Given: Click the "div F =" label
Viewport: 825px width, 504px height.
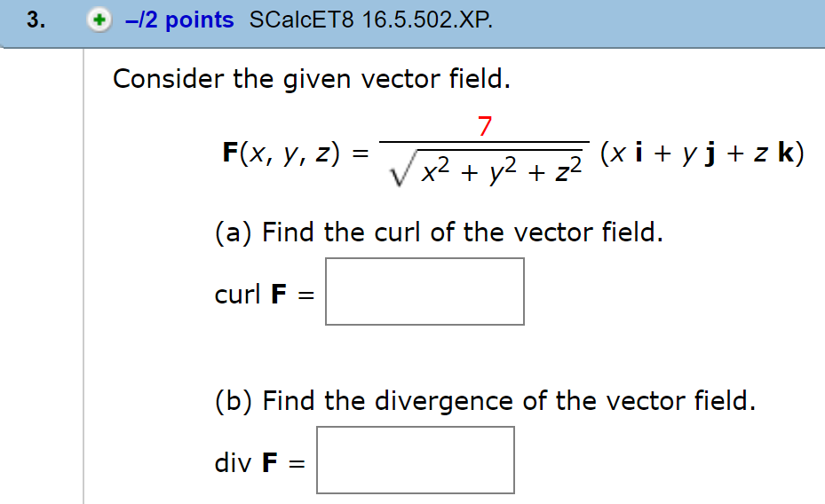Looking at the screenshot, I should pyautogui.click(x=259, y=463).
